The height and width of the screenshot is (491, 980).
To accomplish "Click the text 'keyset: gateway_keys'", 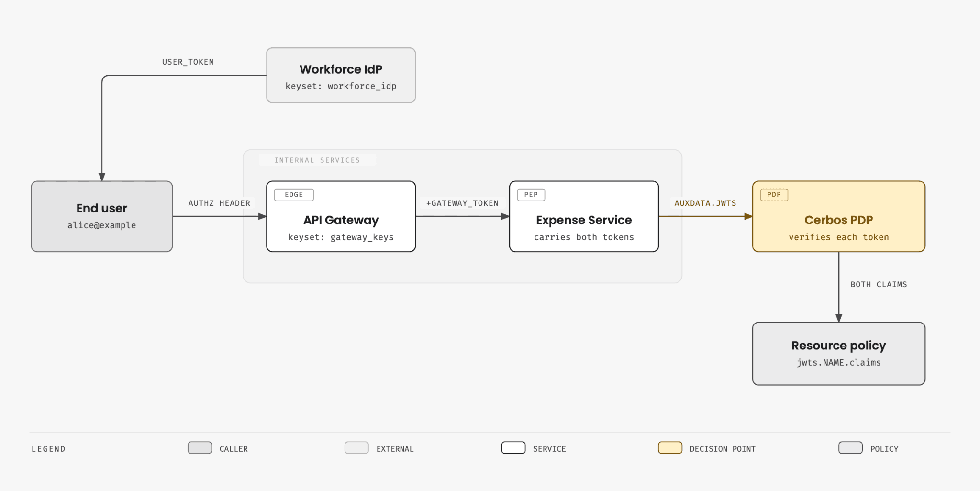I will pos(341,237).
